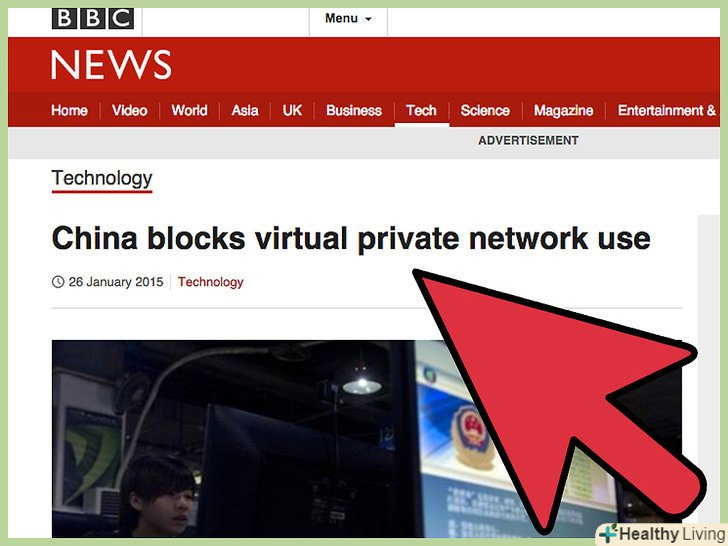Select the World nav item
The height and width of the screenshot is (546, 728).
click(x=189, y=110)
